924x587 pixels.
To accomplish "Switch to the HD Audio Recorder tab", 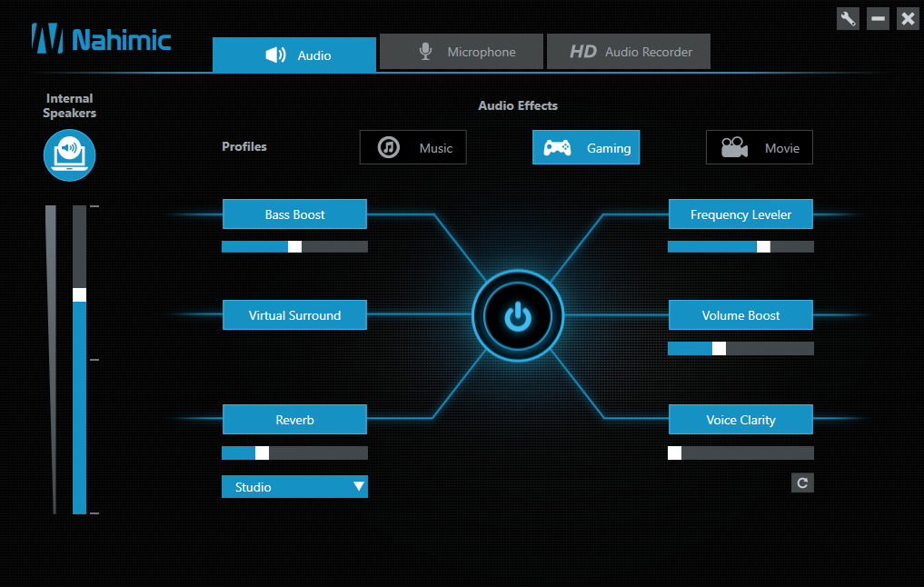I will tap(629, 52).
